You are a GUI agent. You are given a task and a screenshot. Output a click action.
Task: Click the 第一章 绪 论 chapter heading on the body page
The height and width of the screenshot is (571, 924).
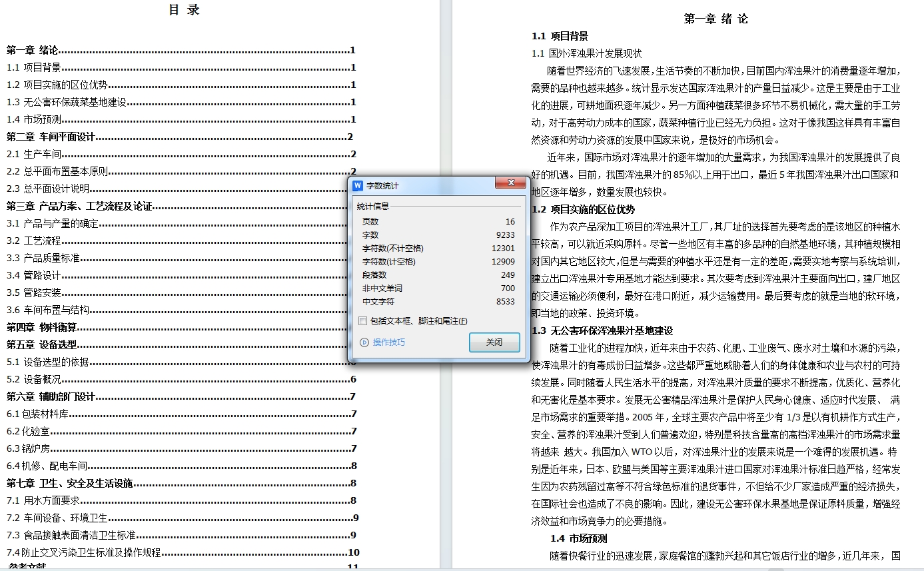coord(716,19)
